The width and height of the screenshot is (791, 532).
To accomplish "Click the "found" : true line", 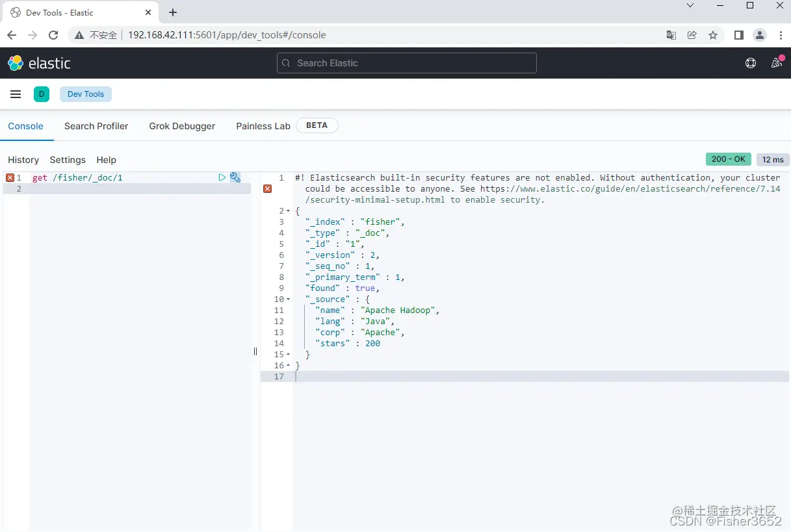I will (343, 288).
